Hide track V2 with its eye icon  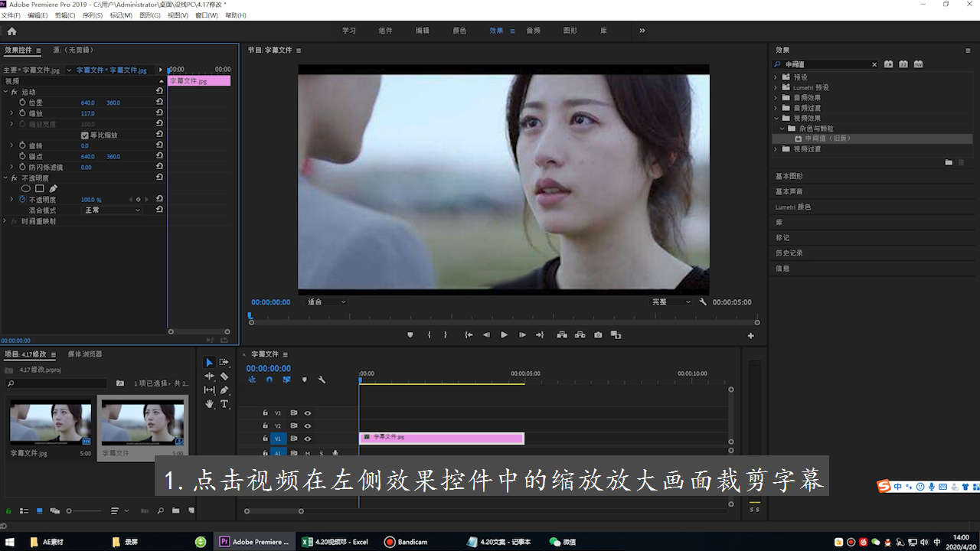[308, 425]
